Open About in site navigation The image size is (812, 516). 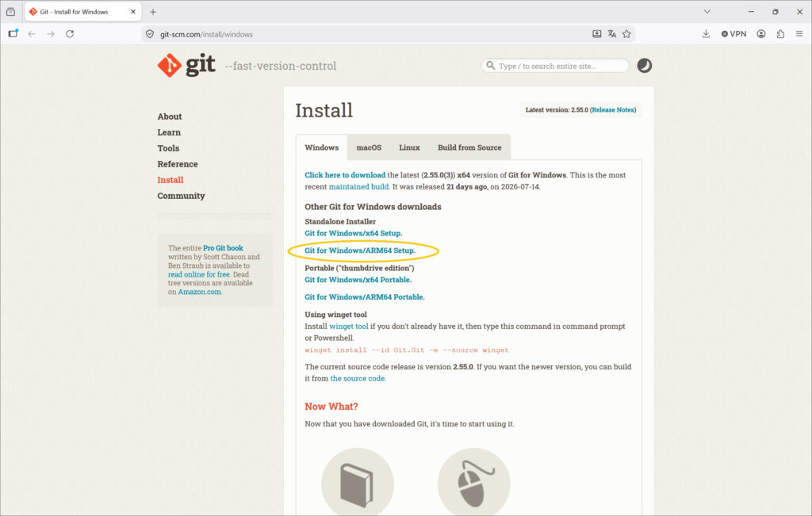click(170, 117)
